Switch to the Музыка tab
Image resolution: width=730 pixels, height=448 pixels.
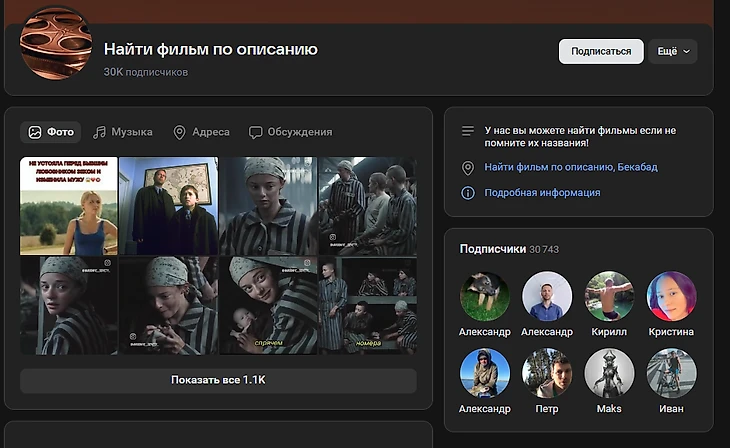123,132
